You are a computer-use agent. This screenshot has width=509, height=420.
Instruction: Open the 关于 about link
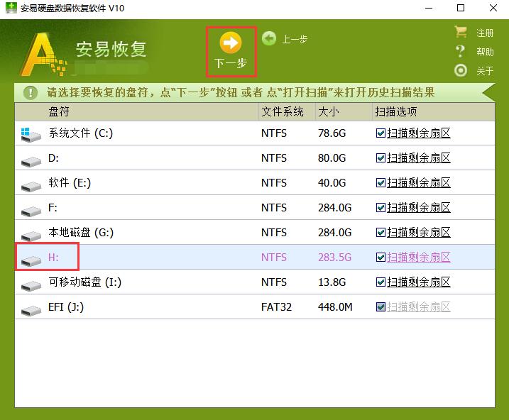485,71
